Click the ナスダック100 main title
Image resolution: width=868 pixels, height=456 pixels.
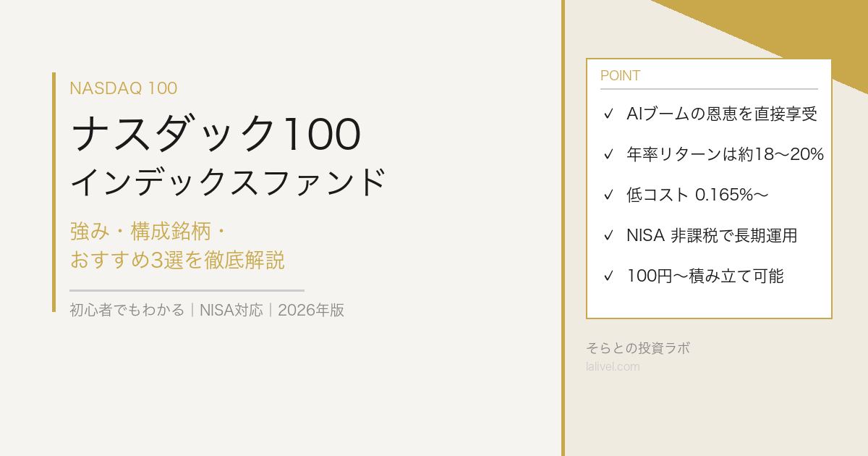[216, 135]
